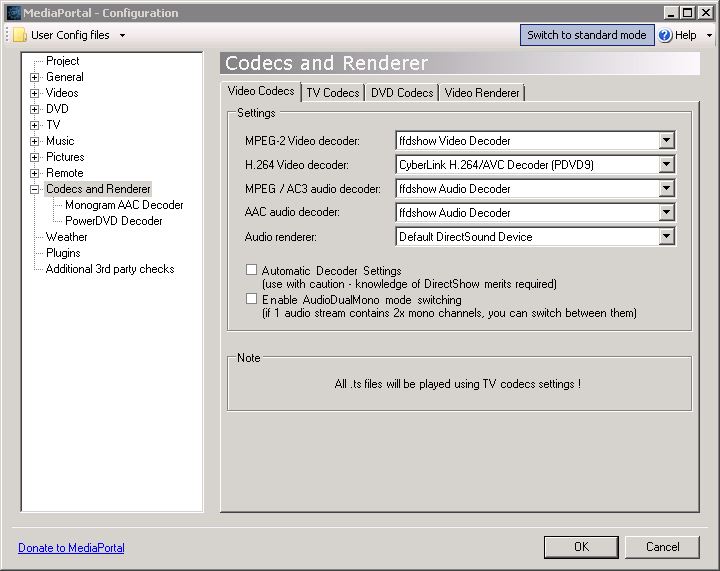Open the Audio renderer dropdown
Viewport: 720px width, 571px height.
point(666,236)
